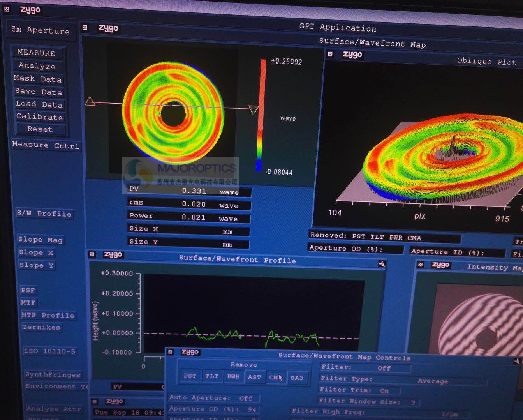Click the PV 0.331 wave result
Screen dimensions: 523x420
click(190, 191)
